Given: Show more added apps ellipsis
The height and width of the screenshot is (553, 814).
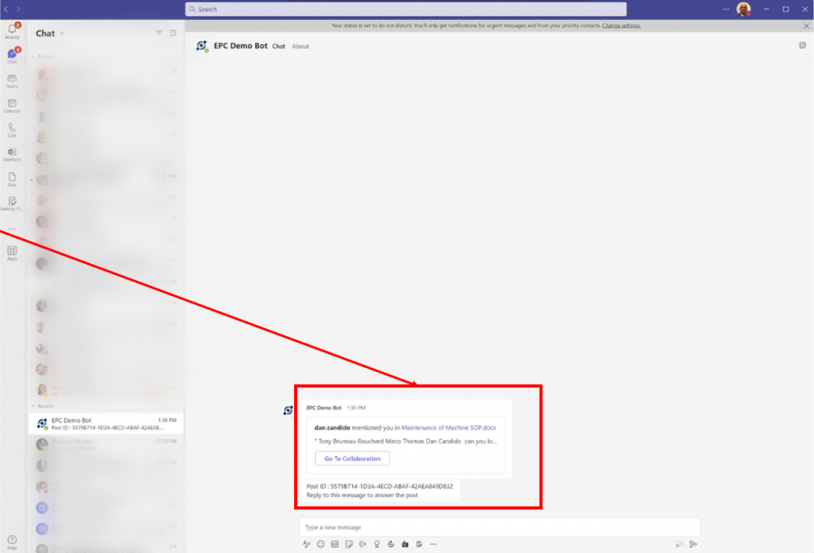Looking at the screenshot, I should tap(12, 228).
